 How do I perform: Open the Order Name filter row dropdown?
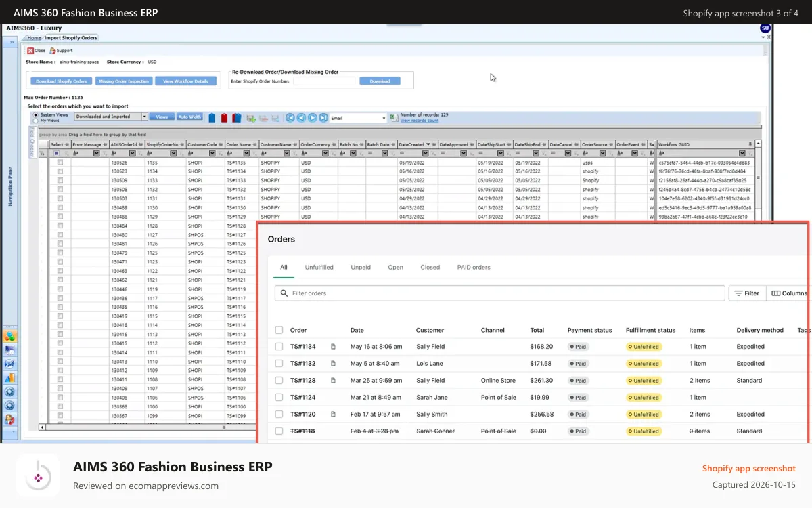pos(246,153)
